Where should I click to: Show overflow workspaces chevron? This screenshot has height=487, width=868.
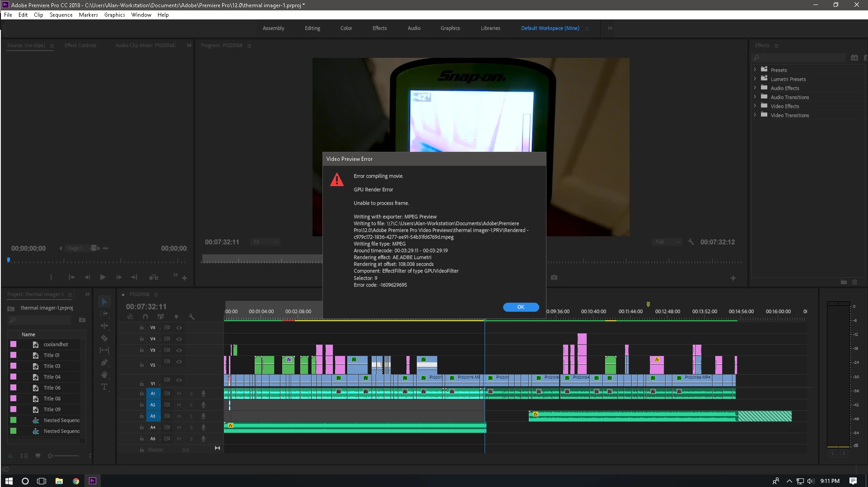(x=610, y=28)
